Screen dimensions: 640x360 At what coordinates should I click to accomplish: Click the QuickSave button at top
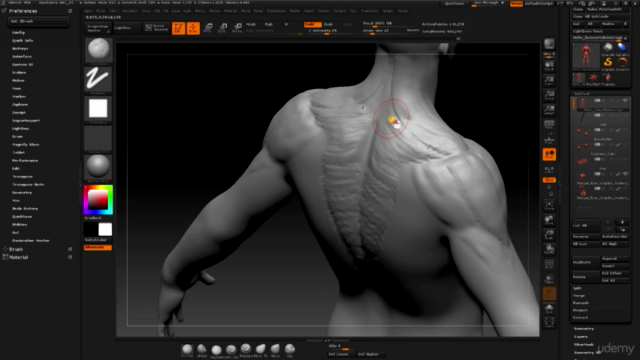(454, 3)
